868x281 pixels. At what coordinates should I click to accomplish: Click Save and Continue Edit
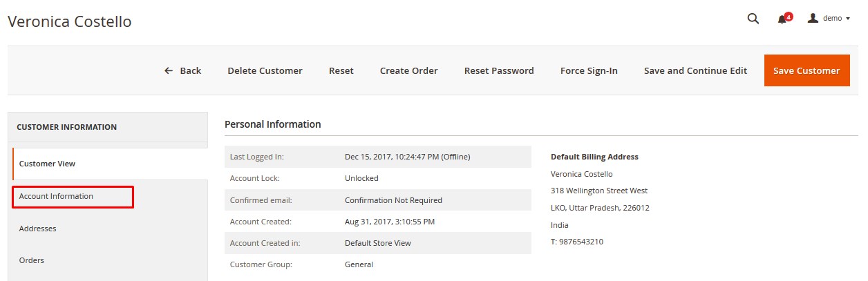[695, 70]
